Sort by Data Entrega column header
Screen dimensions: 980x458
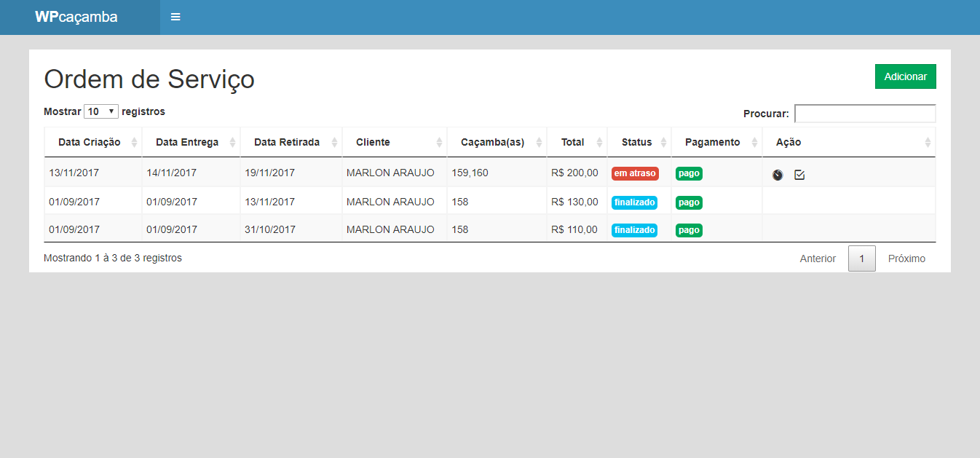(187, 142)
